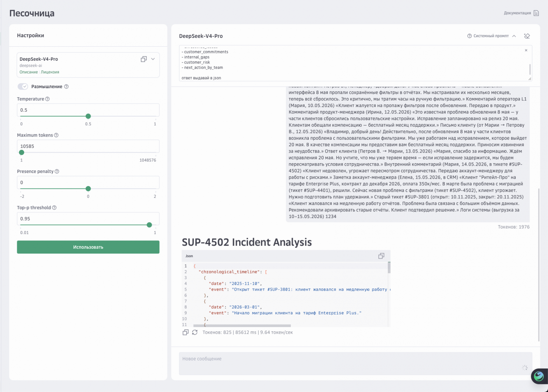Click the documentation page icon
548x392 pixels.
coord(536,13)
